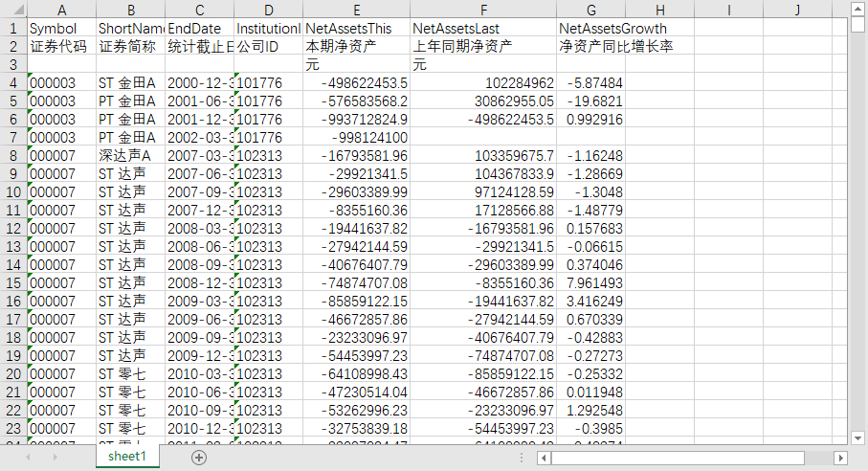This screenshot has width=868, height=471.
Task: Select column G header
Action: point(591,10)
